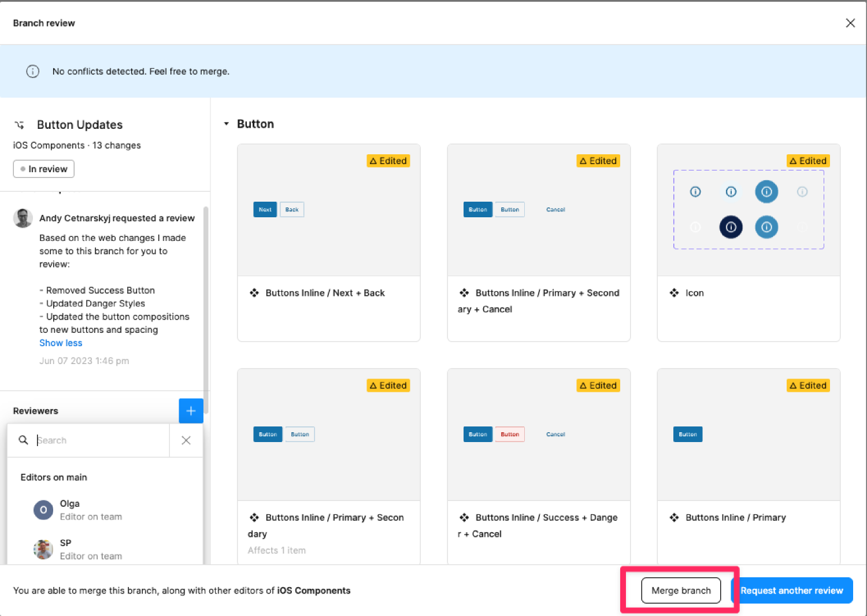Click the plus icon to add reviewers

tap(191, 411)
